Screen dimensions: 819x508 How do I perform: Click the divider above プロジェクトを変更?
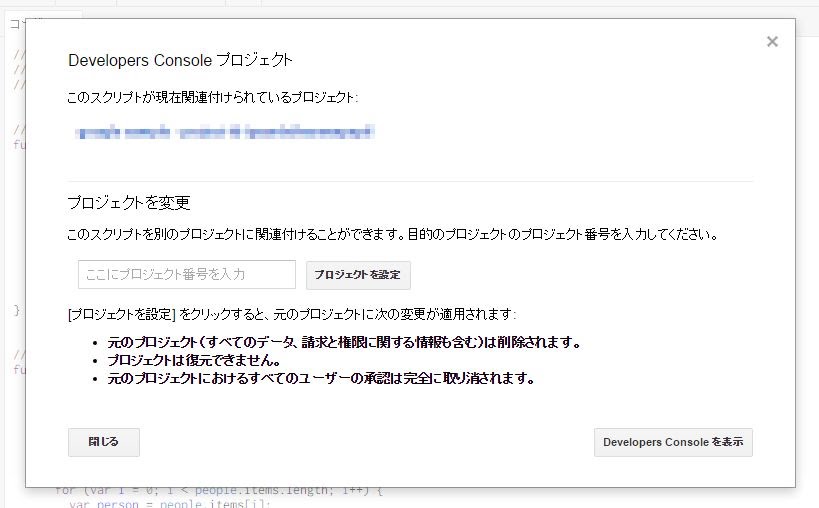pos(410,181)
